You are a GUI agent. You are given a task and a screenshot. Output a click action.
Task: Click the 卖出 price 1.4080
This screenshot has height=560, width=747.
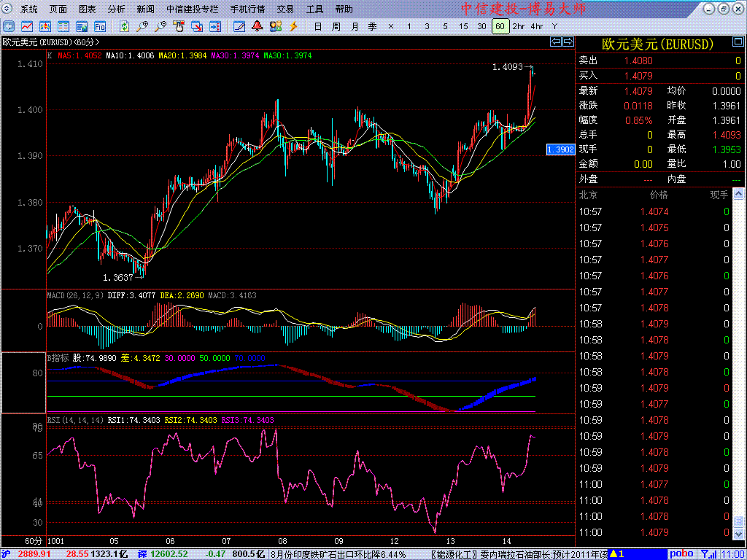[638, 61]
